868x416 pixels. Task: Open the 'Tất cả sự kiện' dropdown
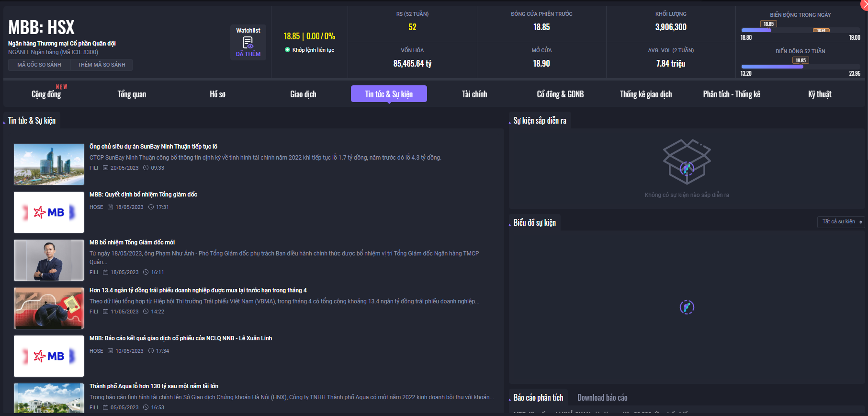pos(841,222)
